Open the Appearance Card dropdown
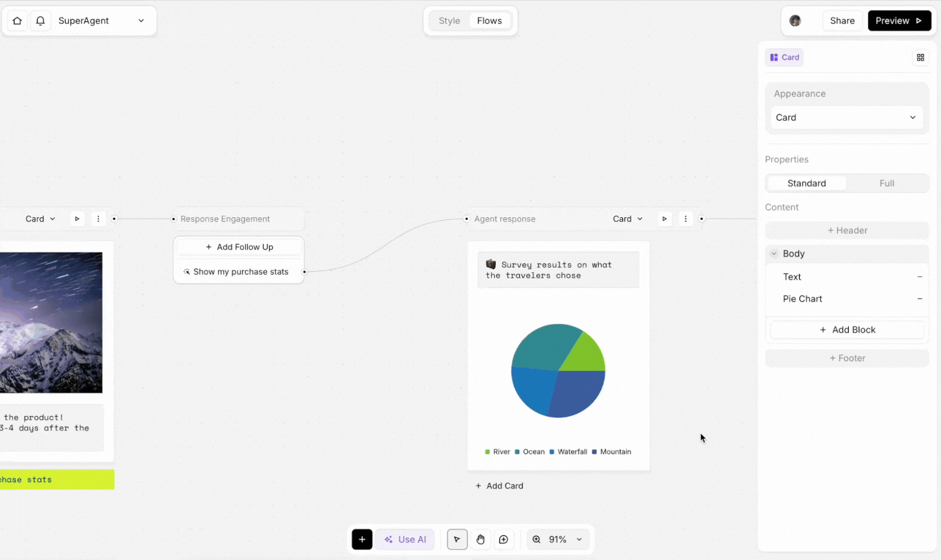941x560 pixels. tap(846, 117)
